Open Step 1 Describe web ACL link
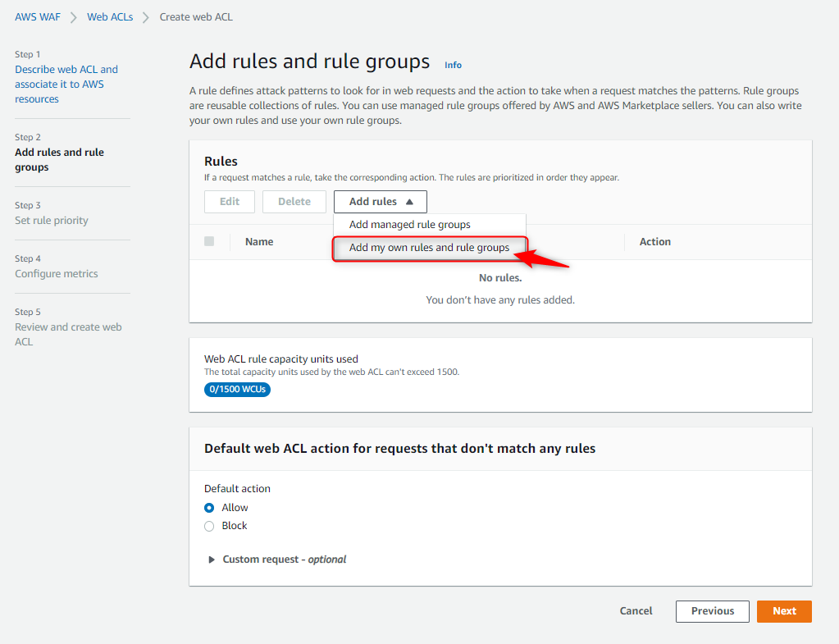 (x=66, y=84)
